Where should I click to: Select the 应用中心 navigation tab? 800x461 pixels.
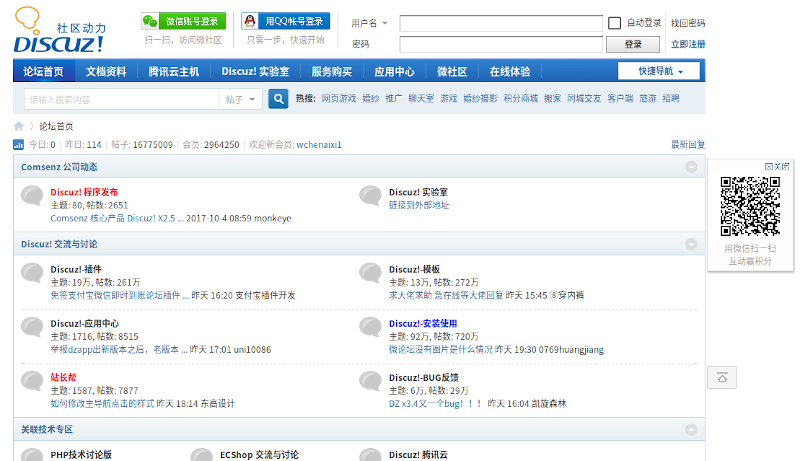[x=394, y=71]
